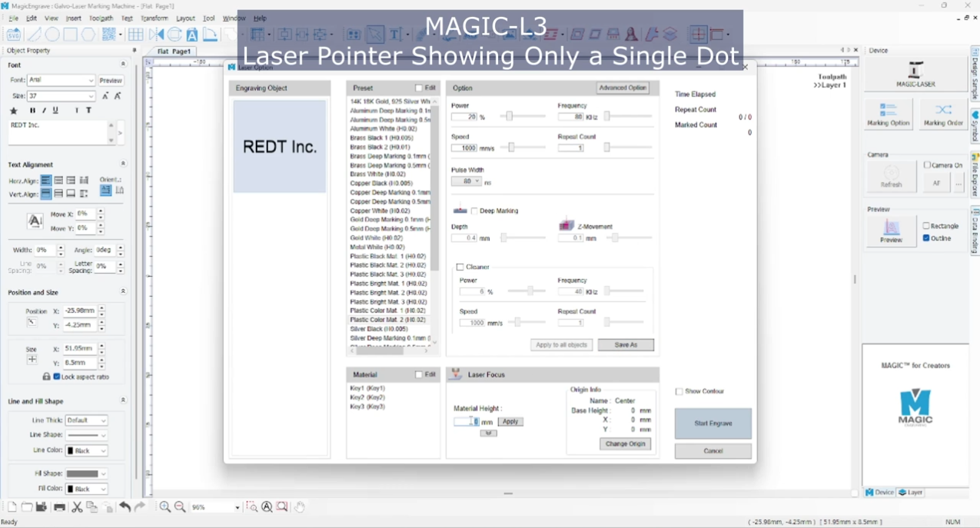Click the Cancel button in Laser Option
Screen dimensions: 980x528
pyautogui.click(x=713, y=451)
